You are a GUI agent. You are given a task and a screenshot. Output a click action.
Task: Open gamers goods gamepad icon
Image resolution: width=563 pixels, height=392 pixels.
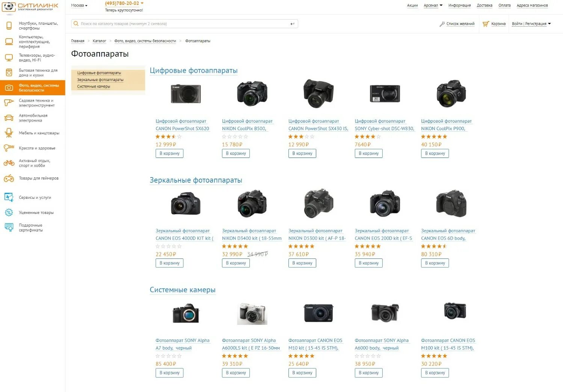[x=9, y=179]
